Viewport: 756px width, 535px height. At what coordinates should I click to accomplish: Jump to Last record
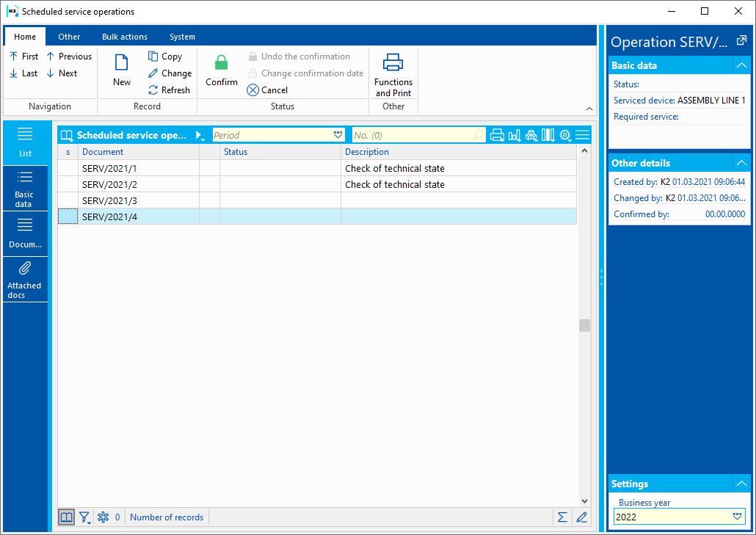tap(23, 73)
